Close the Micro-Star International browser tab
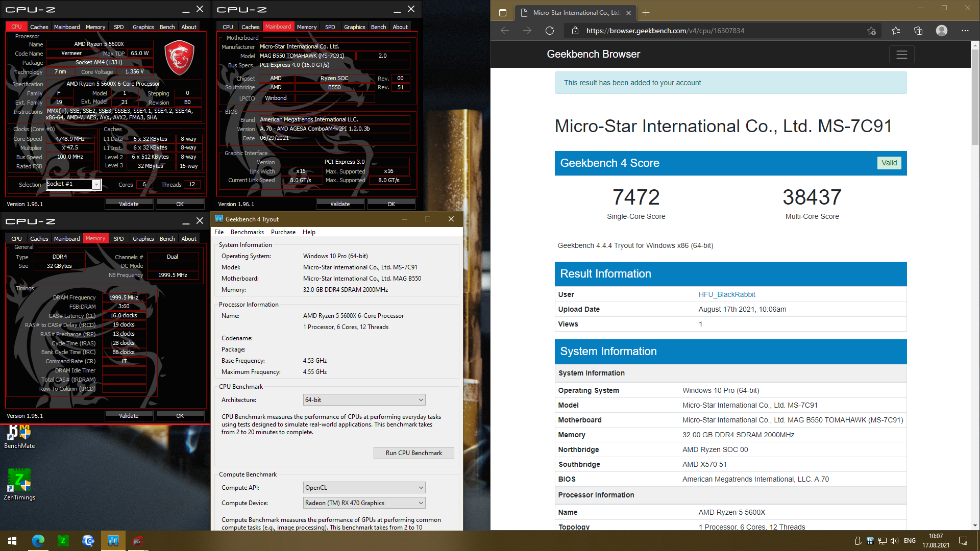The image size is (980, 551). point(629,13)
